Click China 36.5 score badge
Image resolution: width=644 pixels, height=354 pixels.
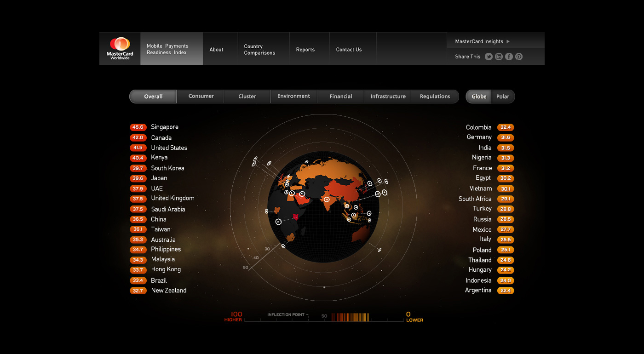tap(138, 219)
